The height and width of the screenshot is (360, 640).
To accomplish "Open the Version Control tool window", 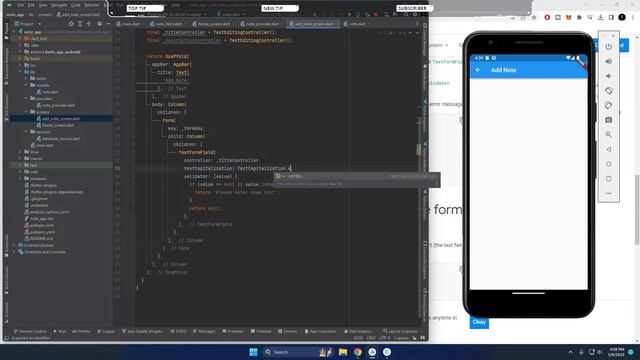I will 30,331.
